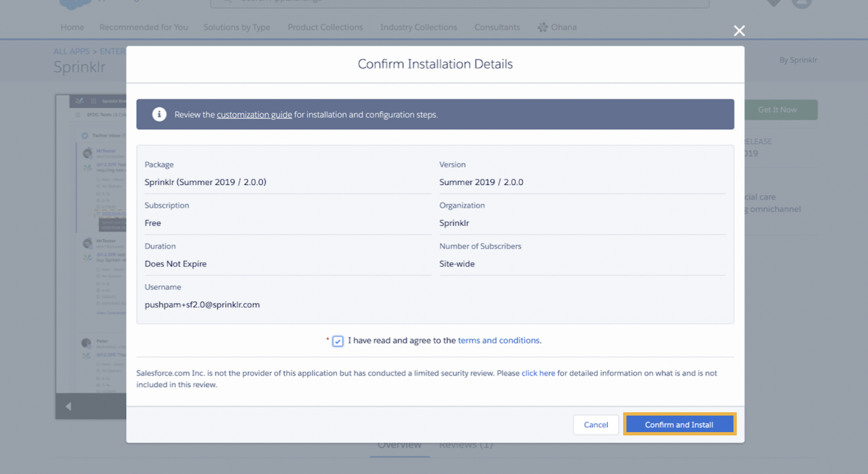Click the 'Site-wide' subscribers value
This screenshot has width=868, height=474.
pos(457,264)
